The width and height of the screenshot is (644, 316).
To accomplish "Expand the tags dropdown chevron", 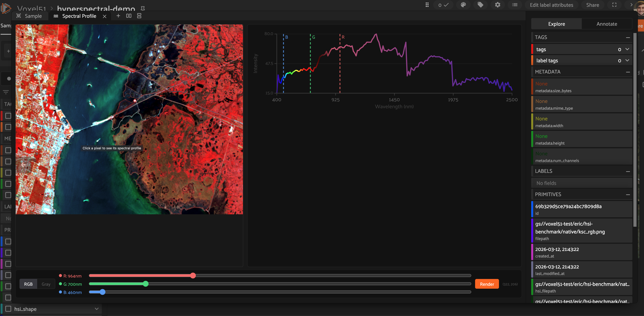I will 627,49.
